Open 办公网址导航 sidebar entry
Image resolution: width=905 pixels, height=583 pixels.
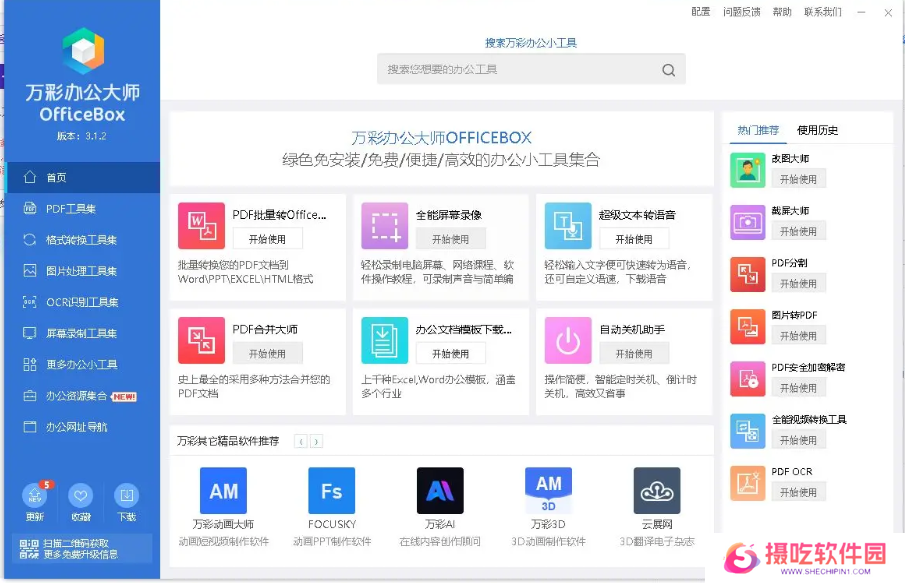point(83,427)
